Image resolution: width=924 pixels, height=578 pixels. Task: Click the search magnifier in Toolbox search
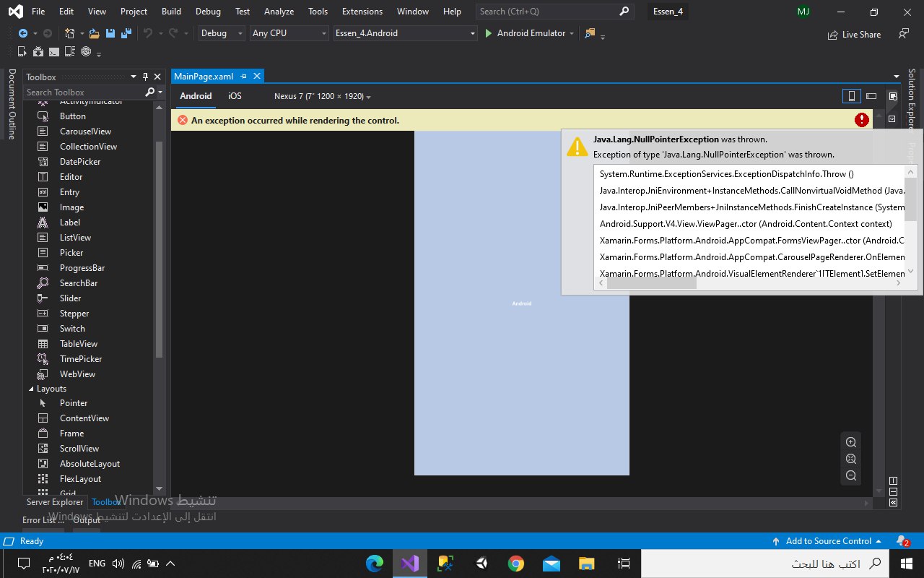point(150,92)
